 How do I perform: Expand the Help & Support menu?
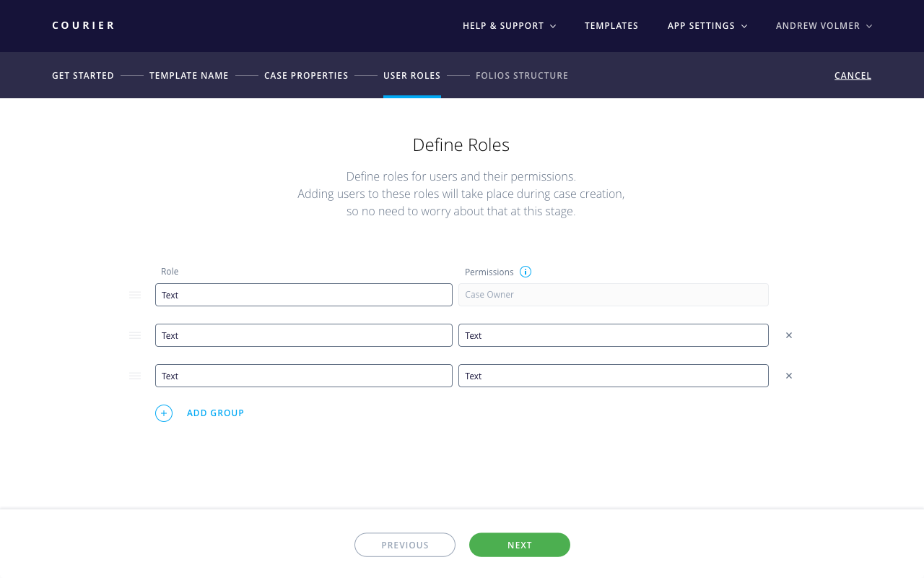pos(509,26)
